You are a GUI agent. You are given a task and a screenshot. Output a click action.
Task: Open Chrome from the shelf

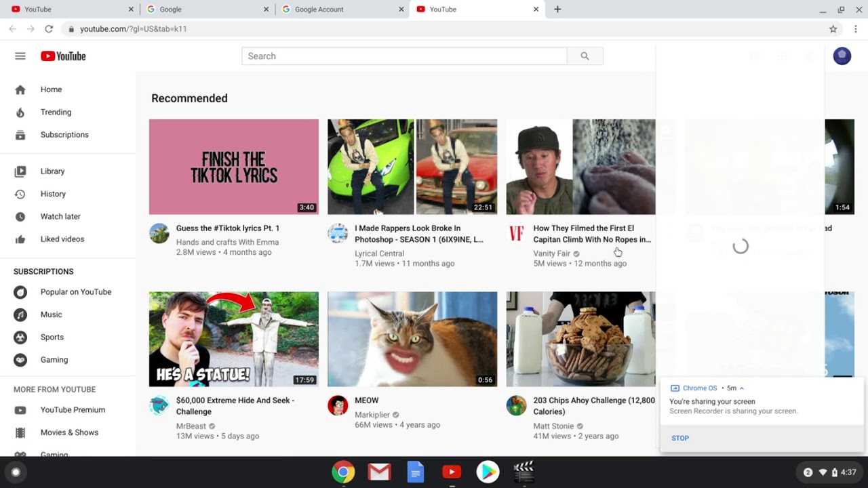[x=343, y=472]
